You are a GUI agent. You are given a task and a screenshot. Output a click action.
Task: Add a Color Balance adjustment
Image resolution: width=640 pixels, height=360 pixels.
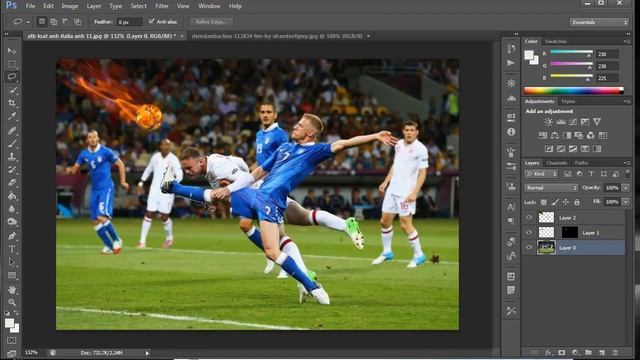555,135
